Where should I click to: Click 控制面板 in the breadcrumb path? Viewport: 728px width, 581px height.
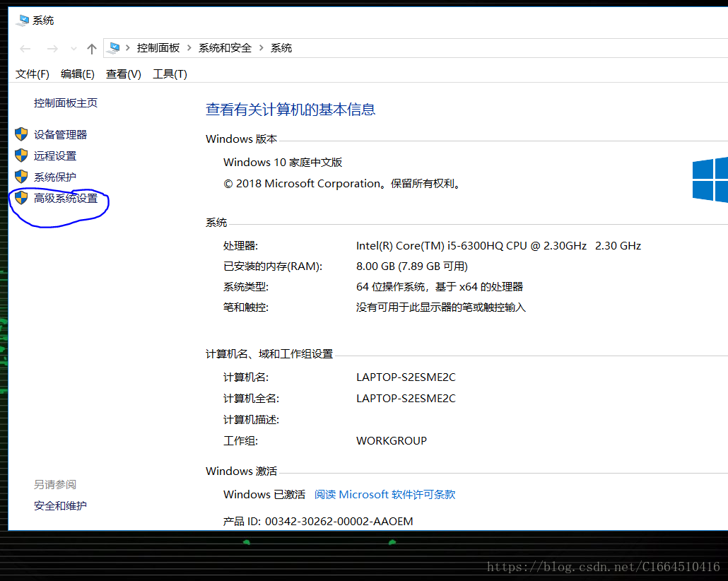point(158,48)
